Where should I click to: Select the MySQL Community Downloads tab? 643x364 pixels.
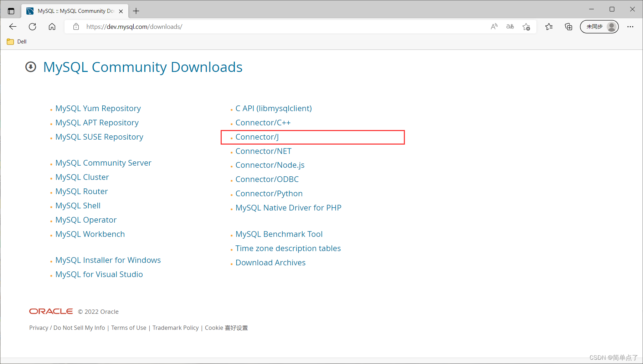pyautogui.click(x=75, y=11)
